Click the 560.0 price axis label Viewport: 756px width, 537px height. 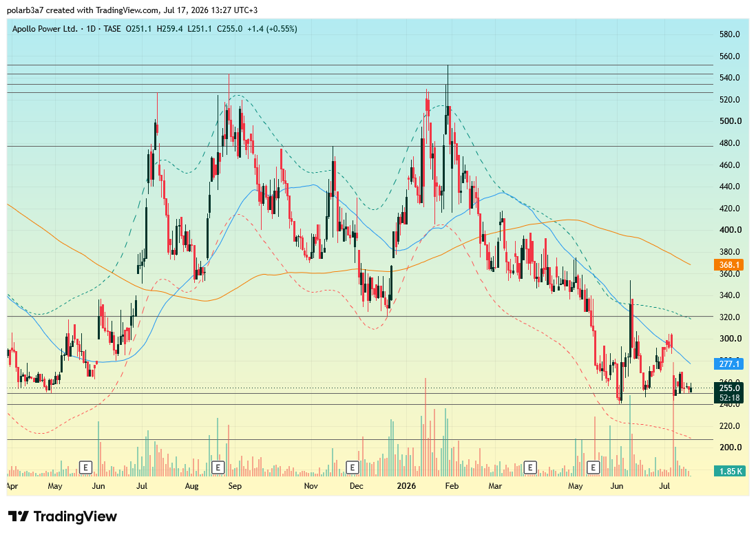(729, 56)
